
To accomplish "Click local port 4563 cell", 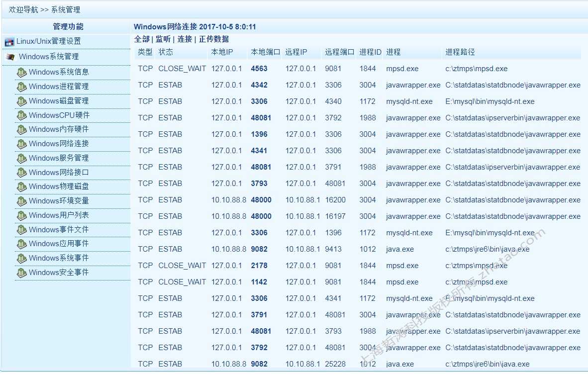I will click(259, 69).
